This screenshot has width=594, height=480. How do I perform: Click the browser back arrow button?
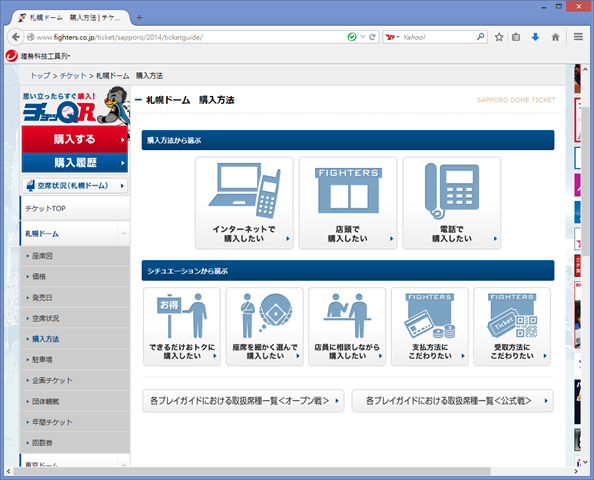click(16, 37)
